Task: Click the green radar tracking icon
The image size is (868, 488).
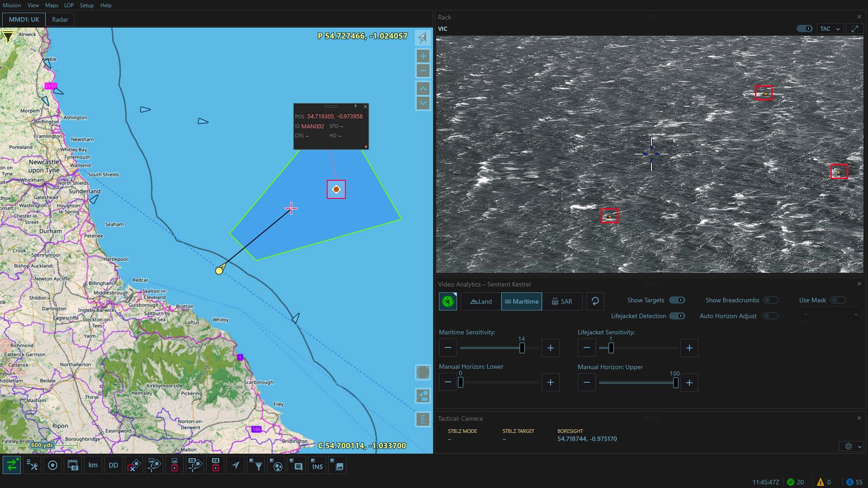Action: (448, 301)
